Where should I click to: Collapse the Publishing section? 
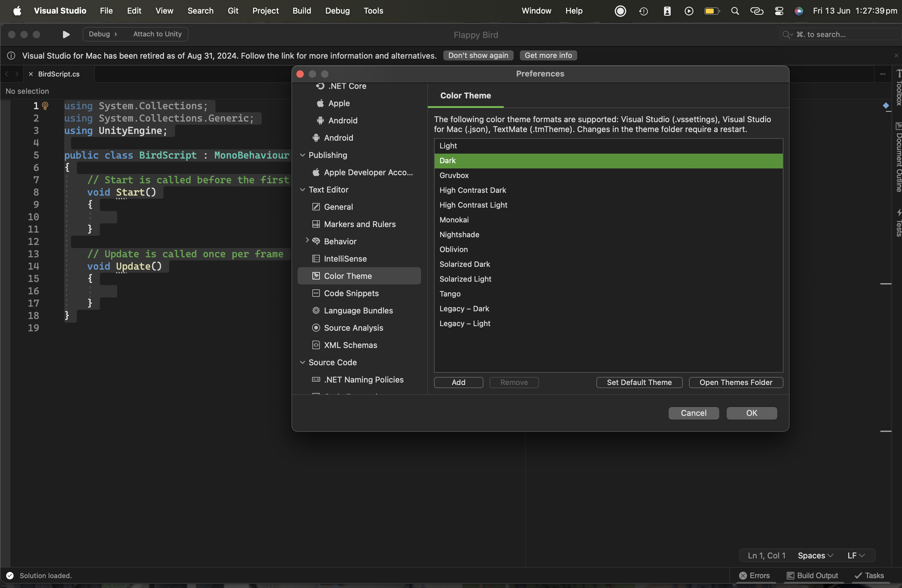[x=303, y=155]
